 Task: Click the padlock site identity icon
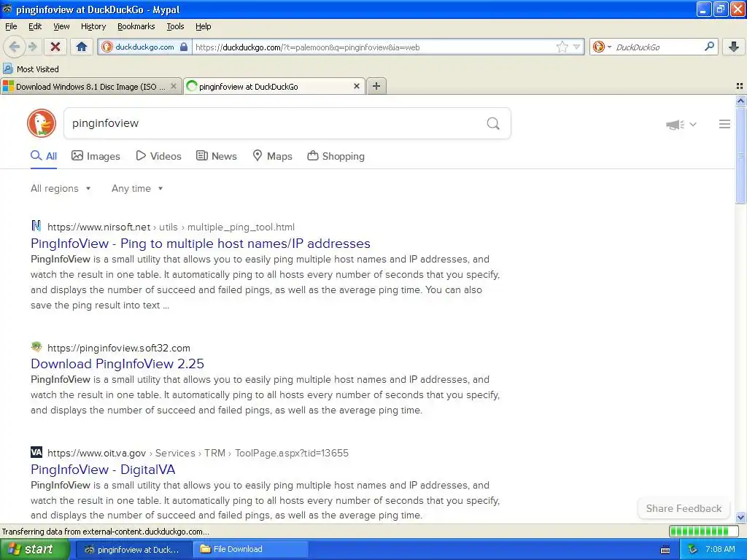point(183,47)
